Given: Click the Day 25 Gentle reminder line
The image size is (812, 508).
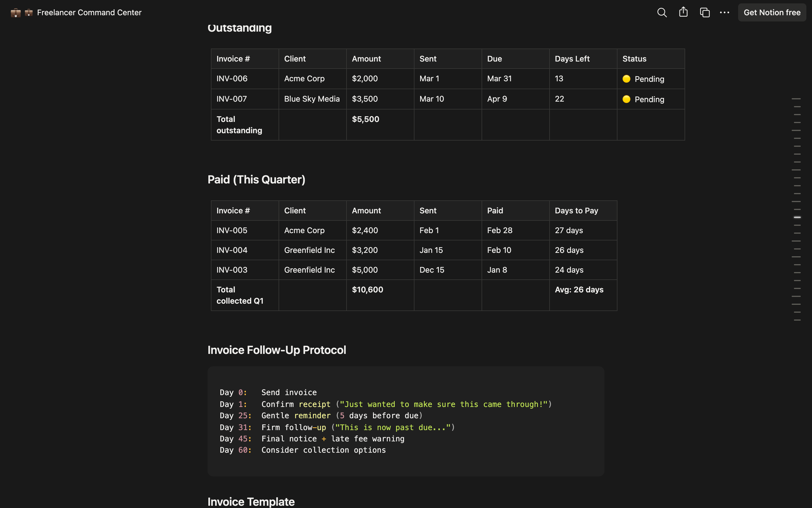Looking at the screenshot, I should tap(321, 416).
